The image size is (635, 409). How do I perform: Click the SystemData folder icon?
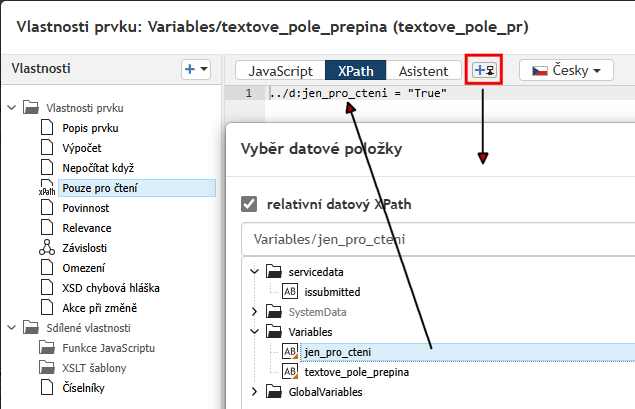click(274, 311)
